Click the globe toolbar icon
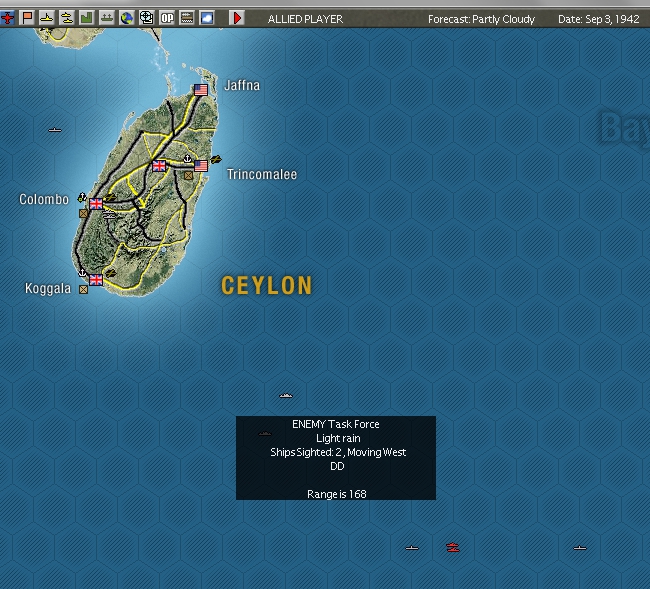Viewport: 650px width, 589px height. point(126,18)
